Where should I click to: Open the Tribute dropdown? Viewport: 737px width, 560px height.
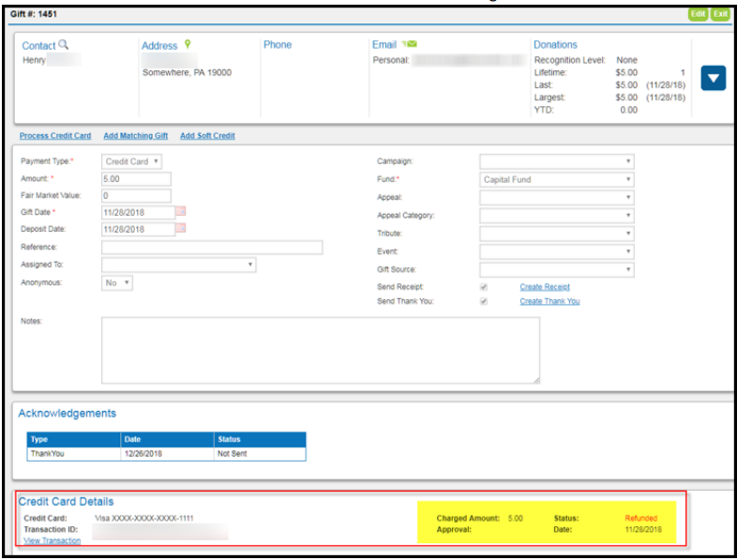557,234
